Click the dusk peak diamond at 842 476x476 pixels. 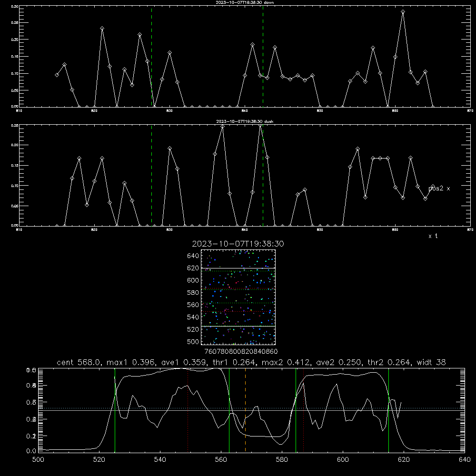[x=260, y=126]
